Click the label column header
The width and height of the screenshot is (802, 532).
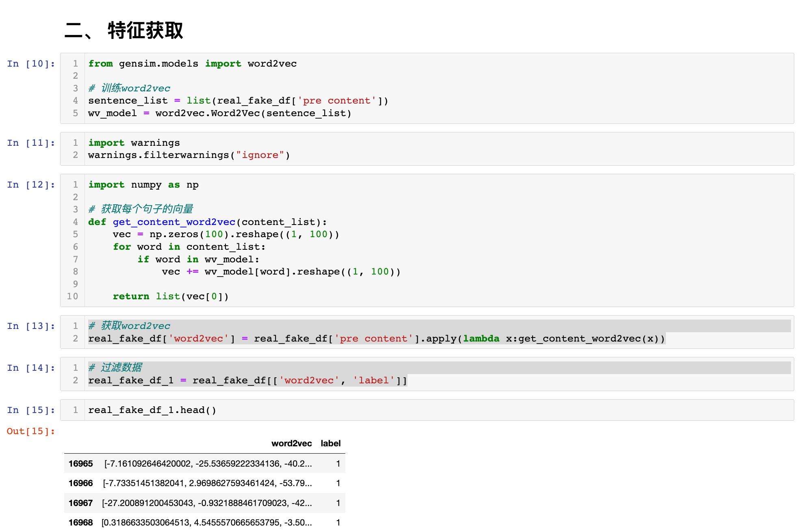coord(330,443)
